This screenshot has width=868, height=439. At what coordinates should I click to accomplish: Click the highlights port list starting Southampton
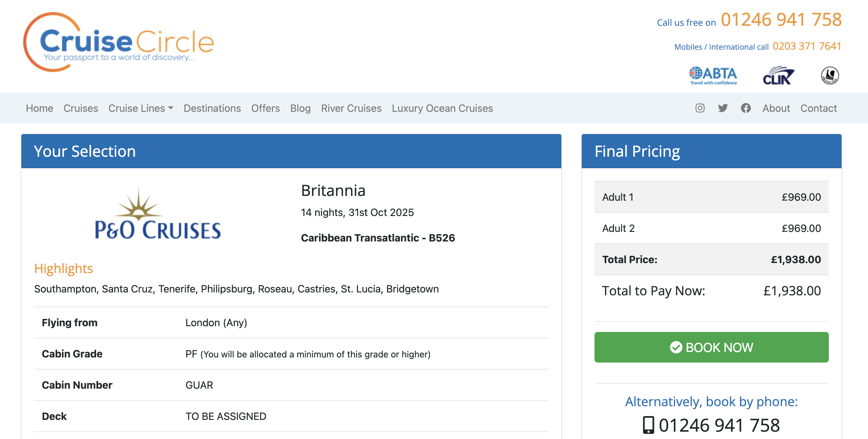(236, 289)
